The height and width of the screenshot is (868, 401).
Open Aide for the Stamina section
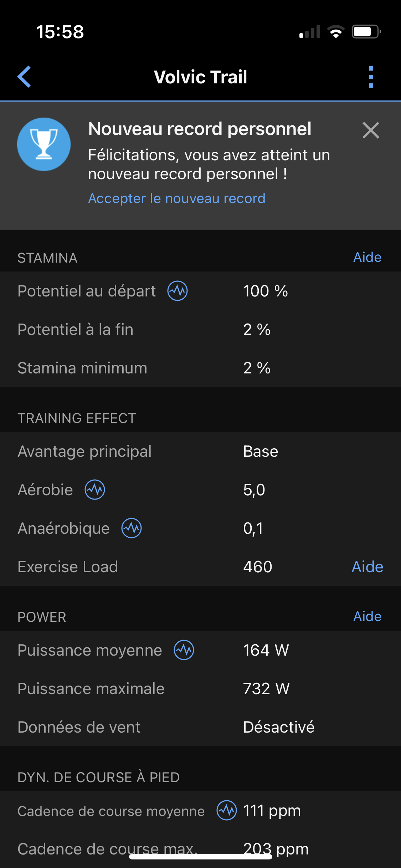(367, 257)
